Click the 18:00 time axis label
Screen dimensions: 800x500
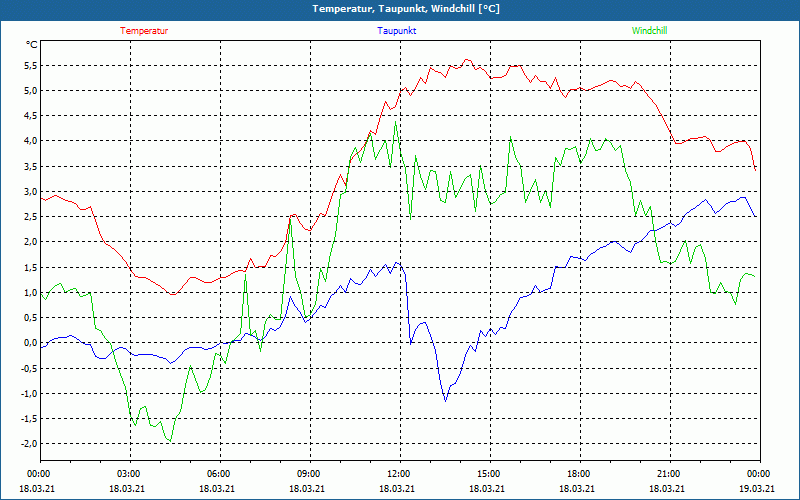(x=578, y=474)
